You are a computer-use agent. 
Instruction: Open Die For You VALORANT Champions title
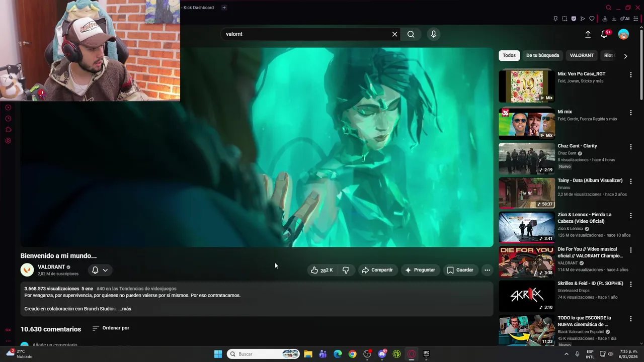coord(590,252)
